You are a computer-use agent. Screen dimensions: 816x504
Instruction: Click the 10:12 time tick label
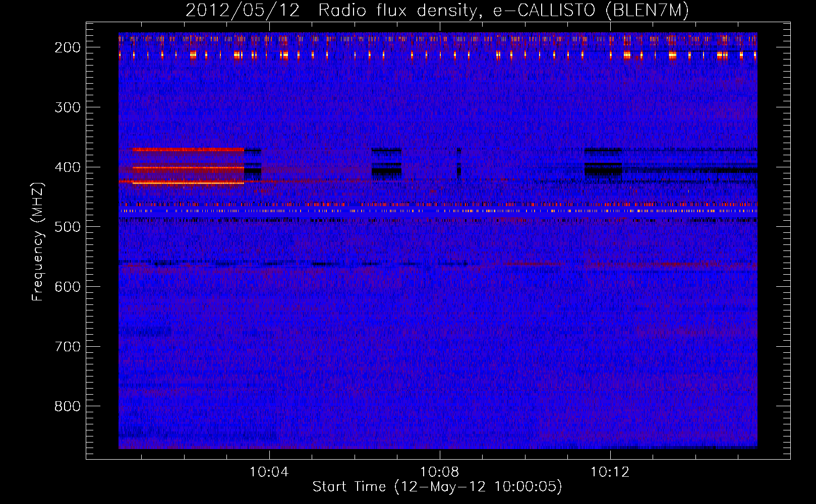tap(610, 472)
